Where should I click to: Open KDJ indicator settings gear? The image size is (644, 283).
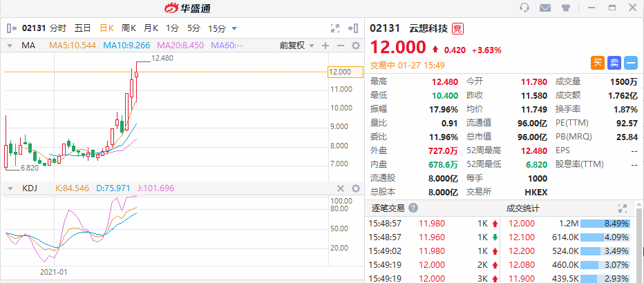tap(356, 188)
